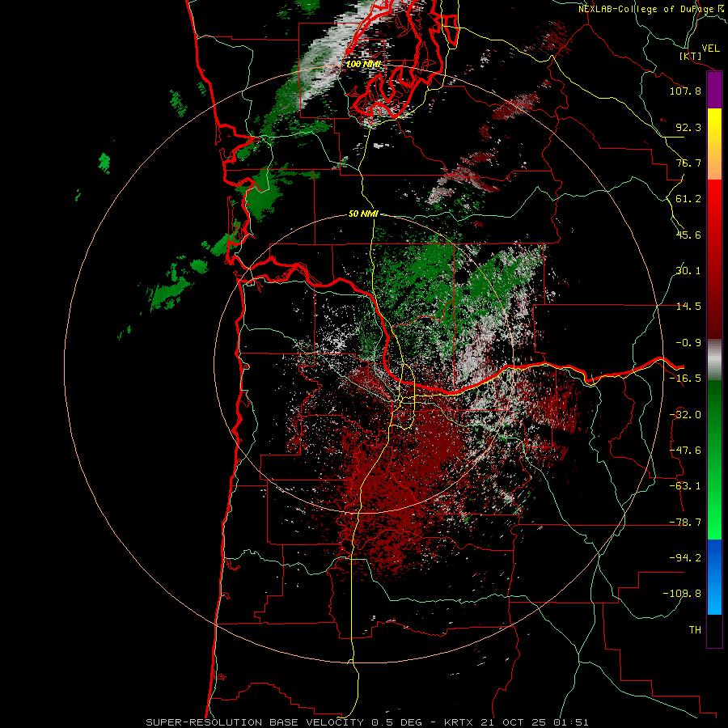
Task: Click the -94.2 velocity scale value
Action: click(x=685, y=558)
